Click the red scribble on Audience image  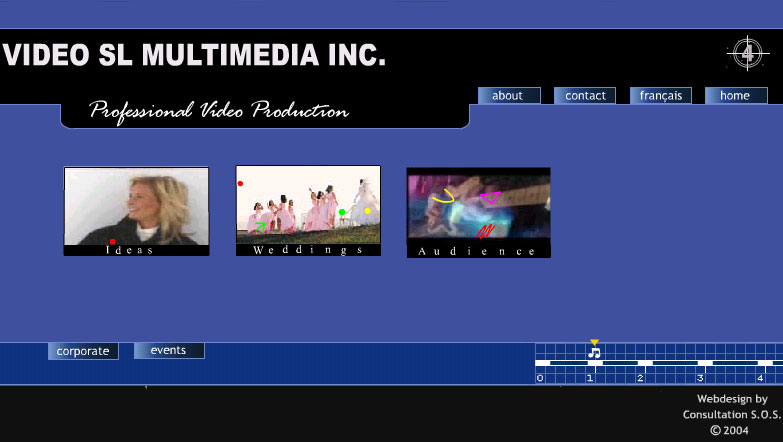tap(485, 231)
